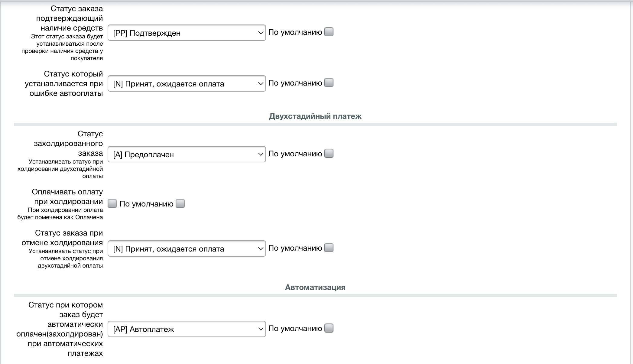Click the 'Двухстадийный платеж' section header
Image resolution: width=633 pixels, height=364 pixels.
(315, 116)
